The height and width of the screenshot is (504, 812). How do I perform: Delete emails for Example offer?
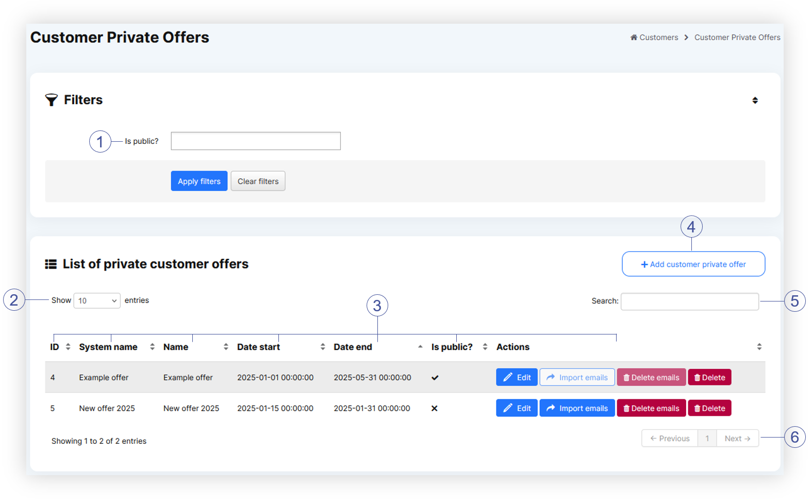tap(651, 378)
